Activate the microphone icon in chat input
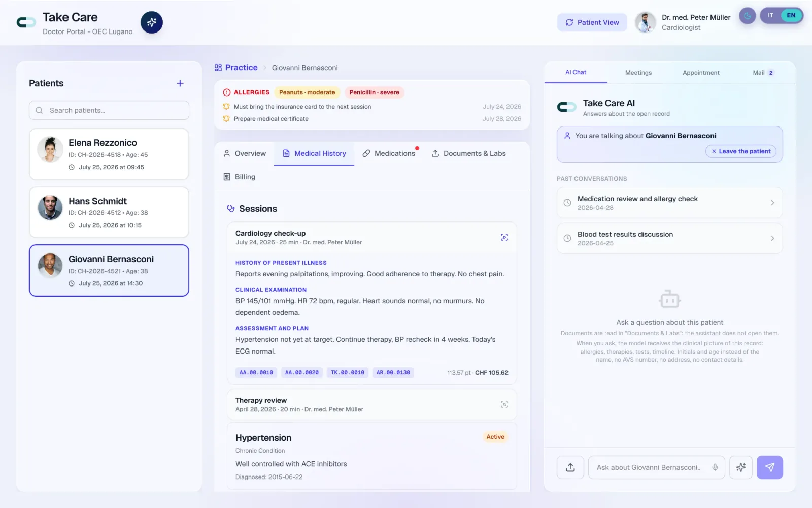The image size is (812, 508). (715, 467)
